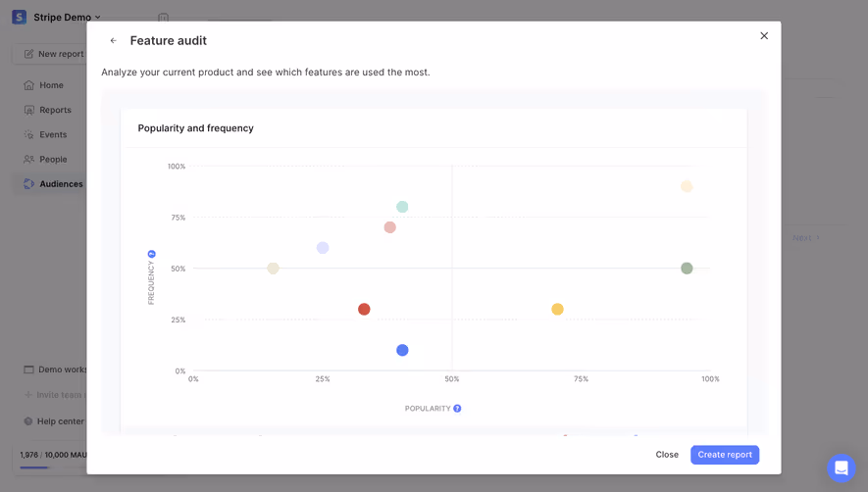Image resolution: width=868 pixels, height=492 pixels.
Task: Open Reports in the sidebar
Action: (54, 110)
